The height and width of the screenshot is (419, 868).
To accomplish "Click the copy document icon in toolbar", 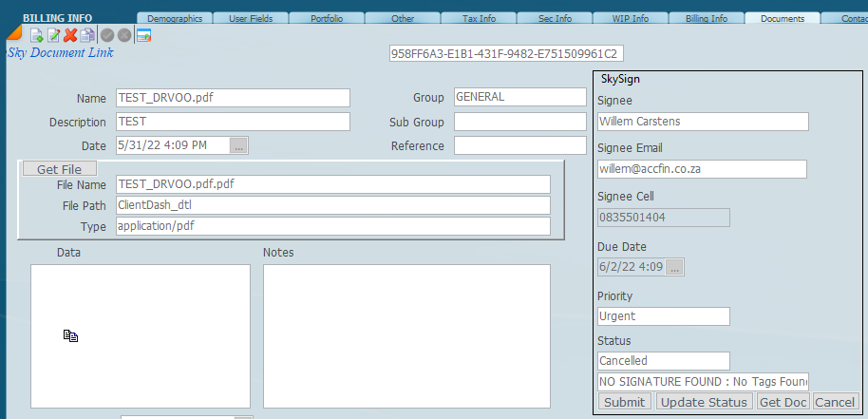I will 87,35.
